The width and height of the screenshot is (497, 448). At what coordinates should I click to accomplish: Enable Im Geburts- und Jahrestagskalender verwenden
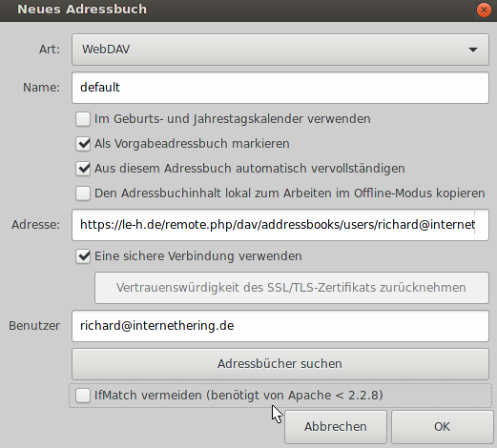(83, 119)
